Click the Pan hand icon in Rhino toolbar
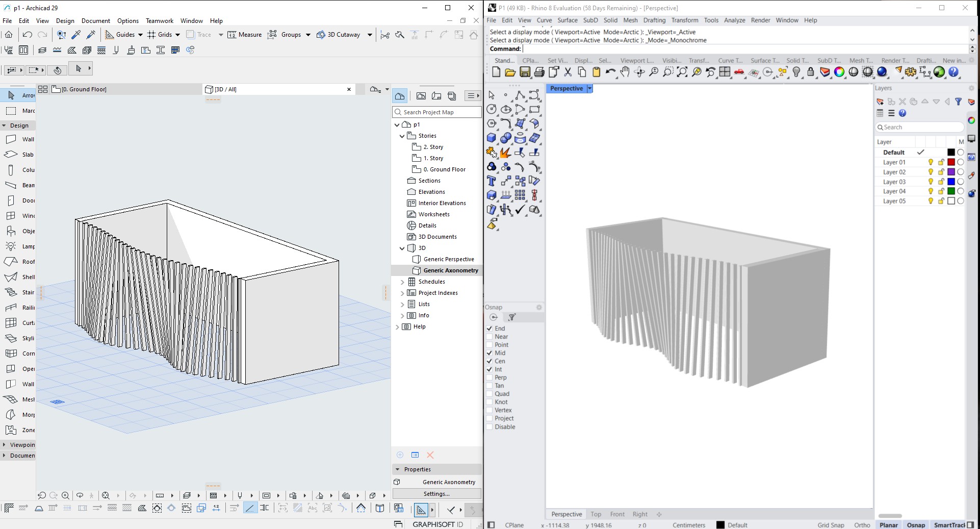This screenshot has height=529, width=980. click(x=625, y=72)
